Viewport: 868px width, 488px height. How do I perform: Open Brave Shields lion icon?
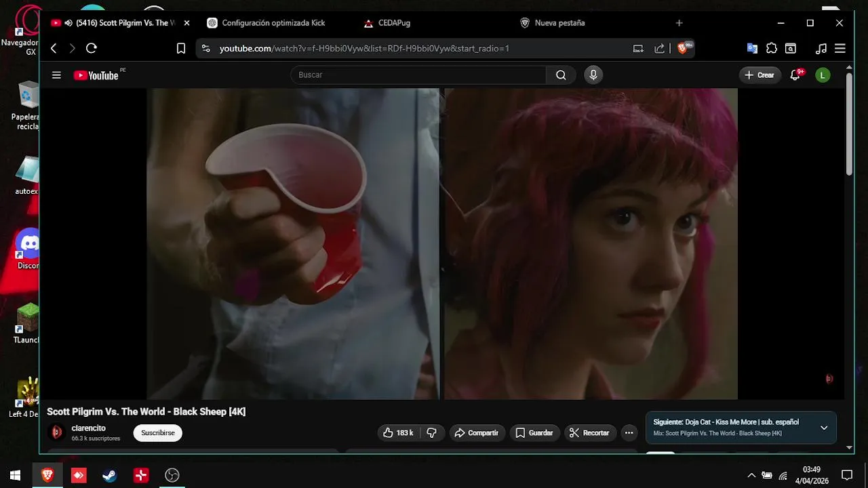[684, 48]
